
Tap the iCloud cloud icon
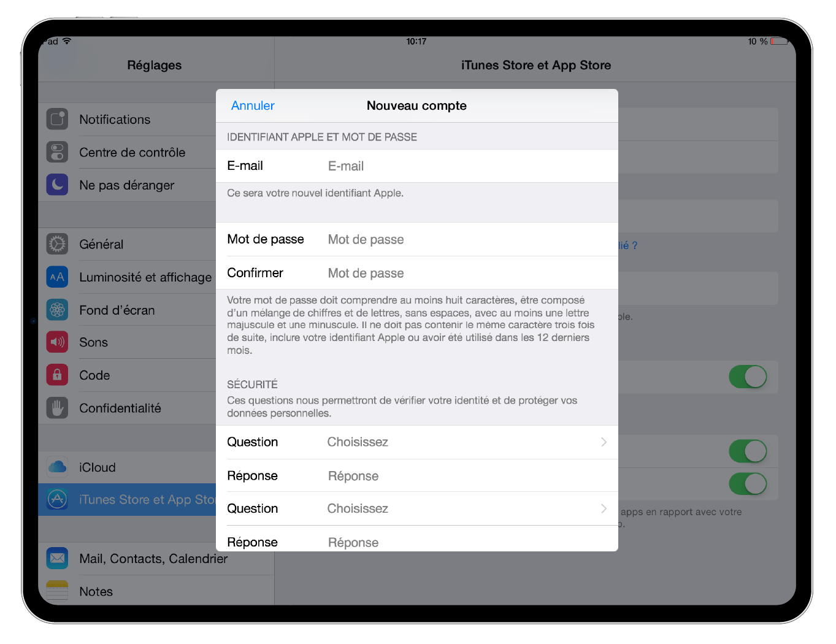click(57, 467)
